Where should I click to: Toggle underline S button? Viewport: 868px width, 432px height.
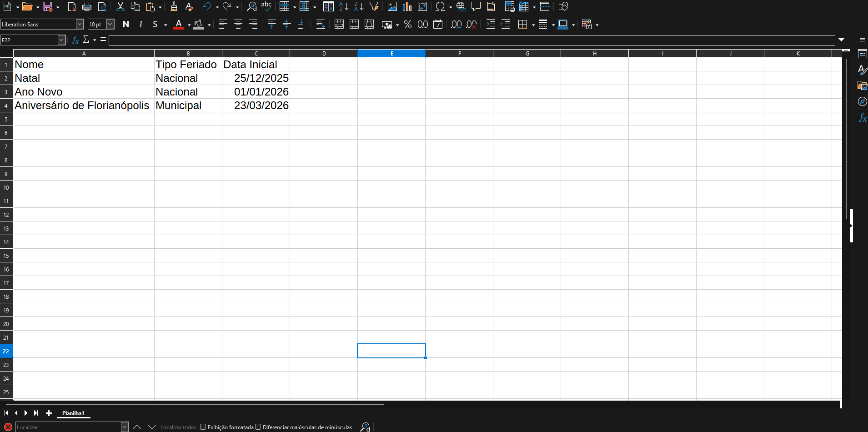[156, 25]
